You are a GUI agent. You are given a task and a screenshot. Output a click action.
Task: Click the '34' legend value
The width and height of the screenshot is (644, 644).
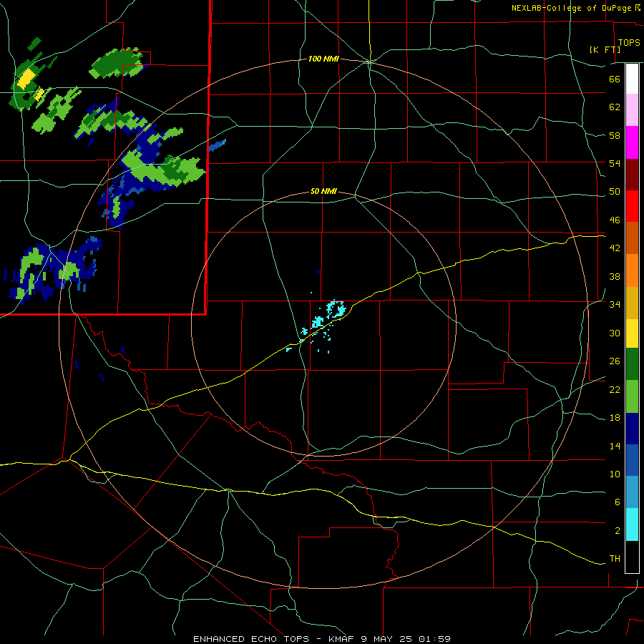pos(615,305)
